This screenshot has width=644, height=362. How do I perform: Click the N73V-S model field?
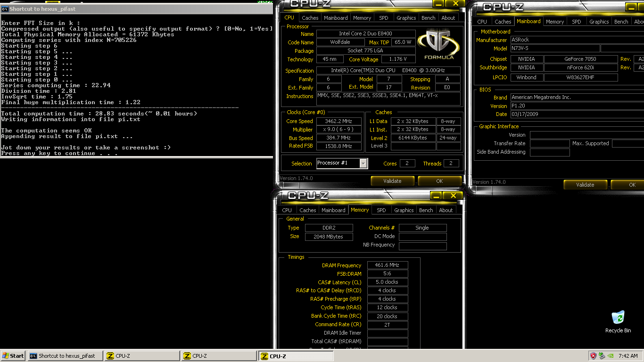[555, 49]
